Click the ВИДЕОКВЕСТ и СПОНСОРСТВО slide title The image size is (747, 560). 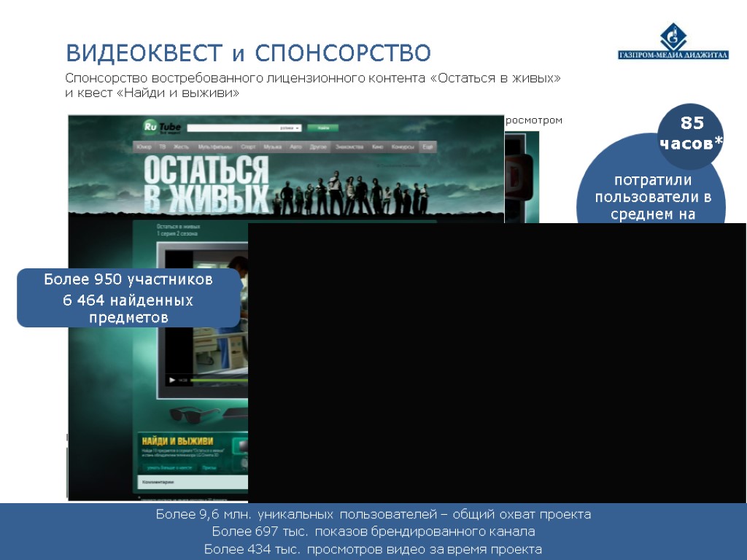248,52
